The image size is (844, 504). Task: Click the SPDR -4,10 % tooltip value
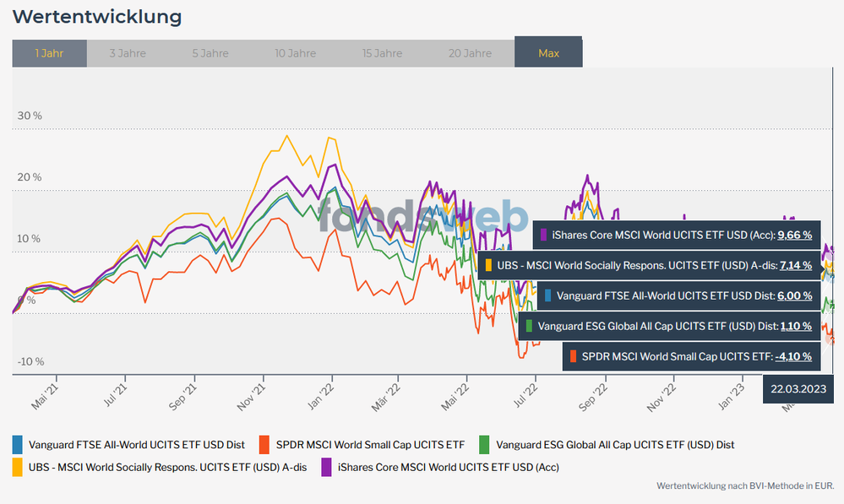(793, 356)
